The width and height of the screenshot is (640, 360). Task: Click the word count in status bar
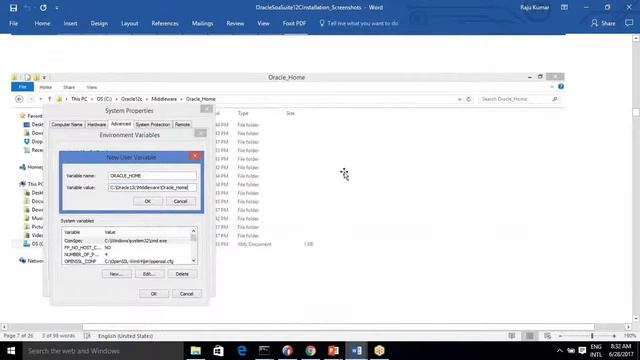(x=58, y=336)
